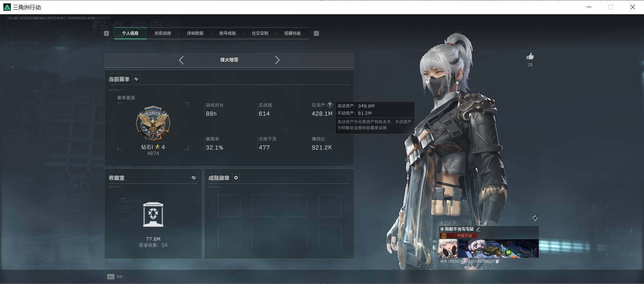This screenshot has width=644, height=284.
Task: Click player name 狗都不当屯屯鼠
Action: (x=459, y=229)
